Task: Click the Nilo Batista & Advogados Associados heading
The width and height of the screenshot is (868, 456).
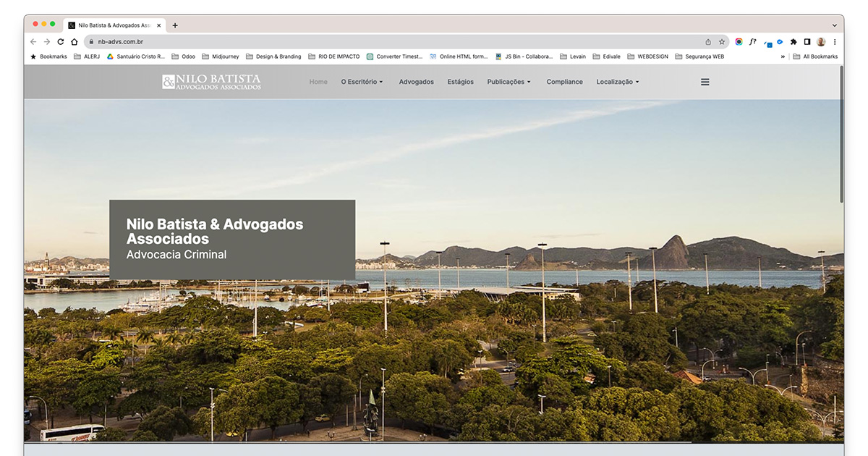Action: tap(215, 232)
